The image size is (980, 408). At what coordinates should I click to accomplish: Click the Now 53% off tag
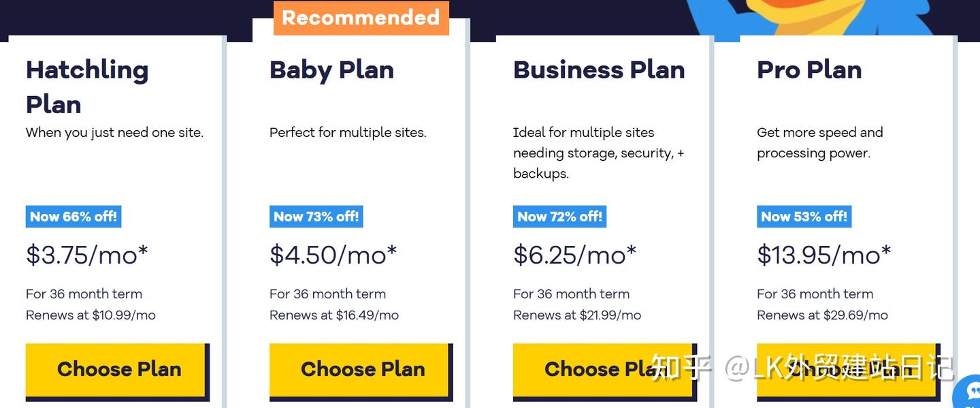pos(804,217)
